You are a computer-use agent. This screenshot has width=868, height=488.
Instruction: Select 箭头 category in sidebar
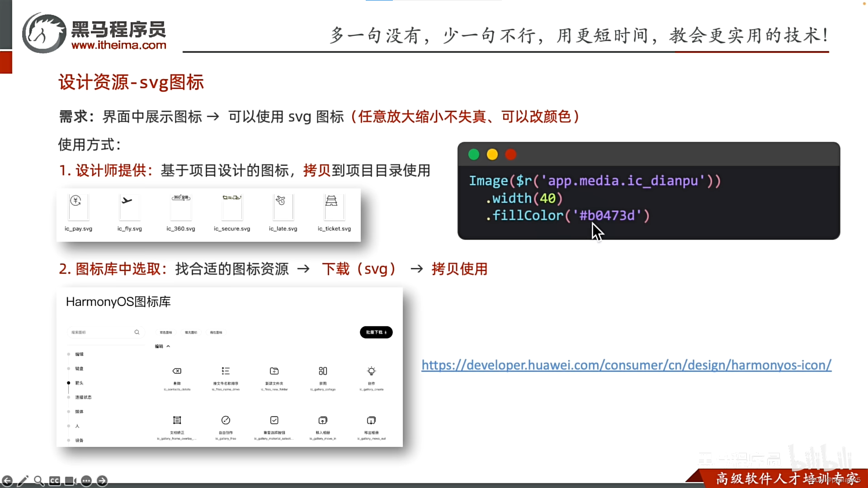(x=79, y=383)
